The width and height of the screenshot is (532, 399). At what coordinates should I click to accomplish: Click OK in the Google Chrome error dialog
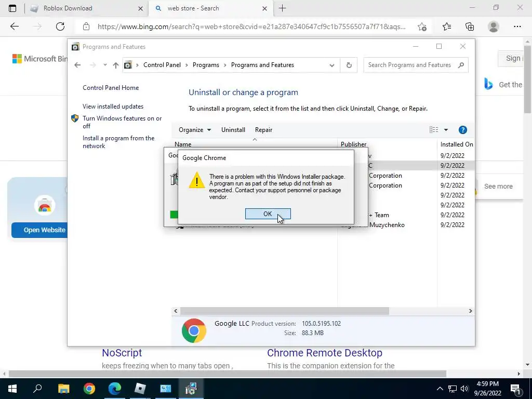click(x=268, y=214)
